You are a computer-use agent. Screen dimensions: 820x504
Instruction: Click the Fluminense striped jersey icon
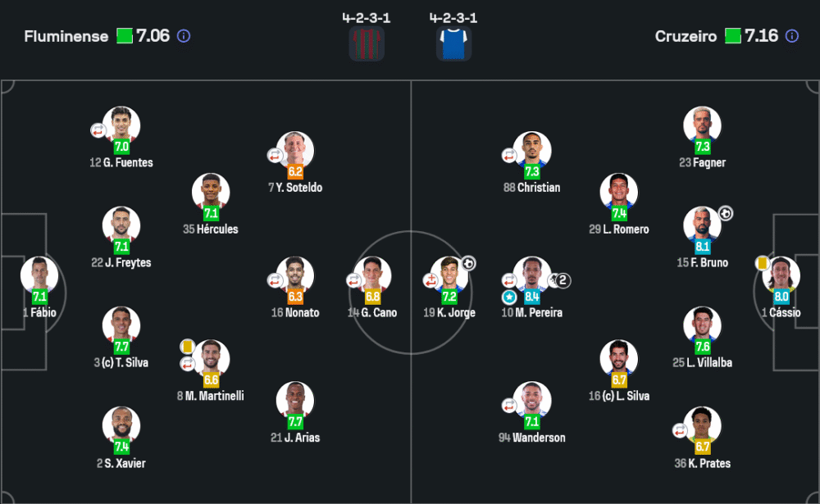click(x=367, y=43)
